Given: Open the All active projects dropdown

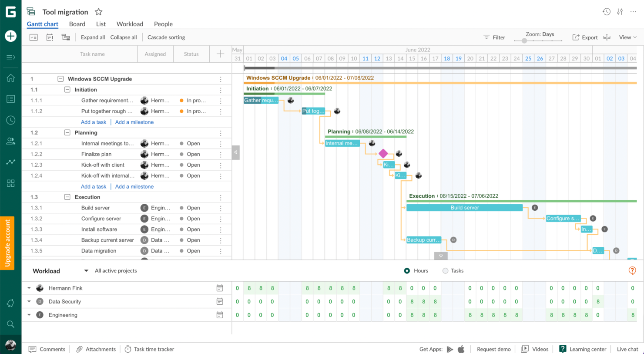Looking at the screenshot, I should [x=116, y=270].
